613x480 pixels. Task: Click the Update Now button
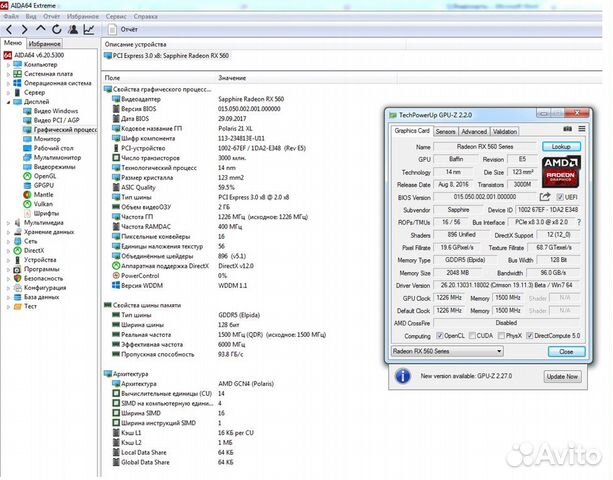[562, 377]
